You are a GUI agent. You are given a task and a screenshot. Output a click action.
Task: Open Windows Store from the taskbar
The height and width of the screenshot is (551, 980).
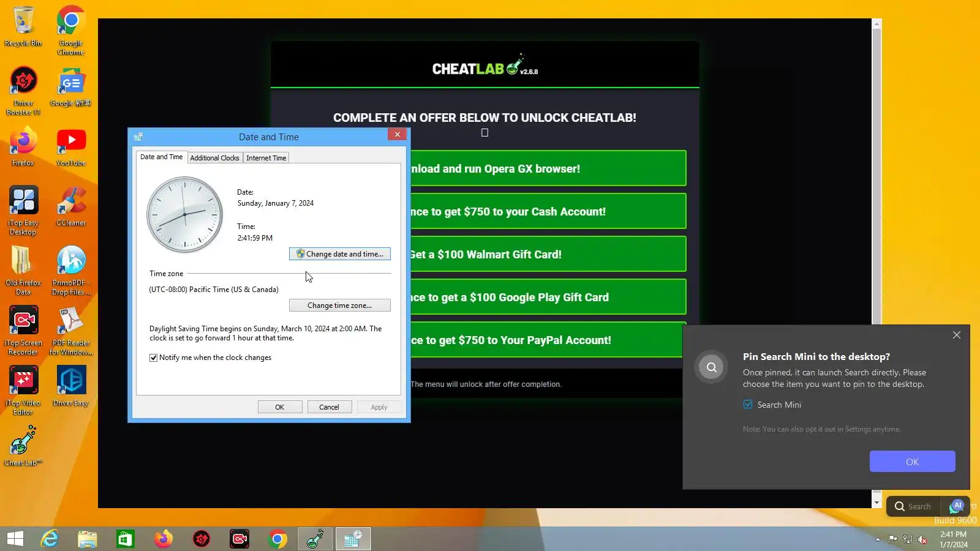tap(126, 539)
